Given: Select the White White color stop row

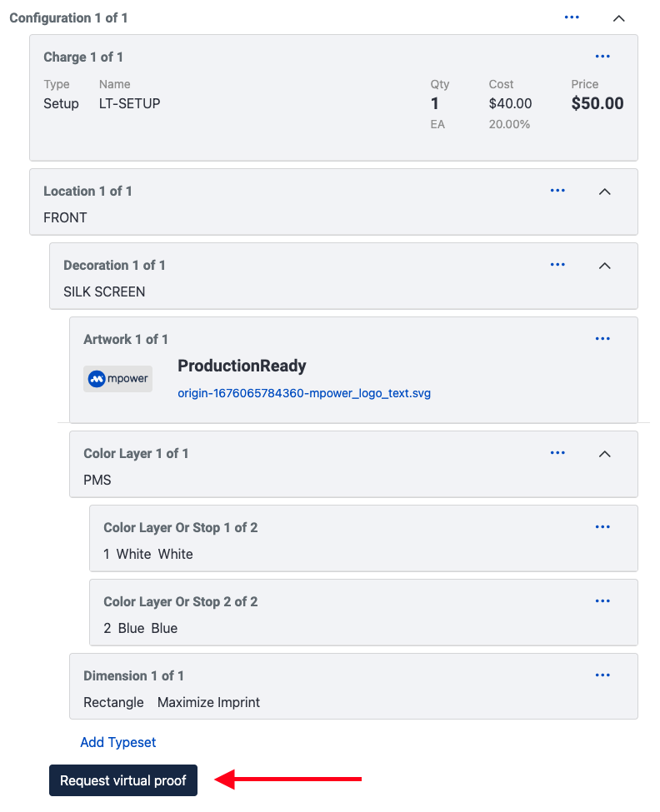Looking at the screenshot, I should [x=363, y=539].
